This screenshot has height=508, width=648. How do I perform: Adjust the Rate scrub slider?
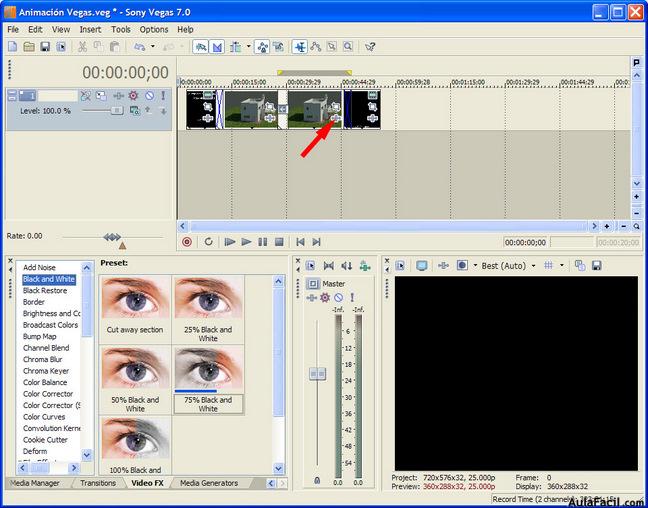coord(112,237)
